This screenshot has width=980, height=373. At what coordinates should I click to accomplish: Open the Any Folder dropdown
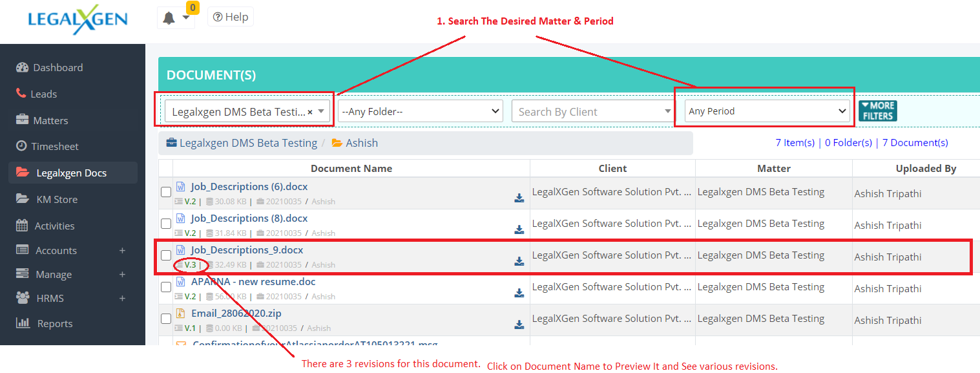point(421,111)
